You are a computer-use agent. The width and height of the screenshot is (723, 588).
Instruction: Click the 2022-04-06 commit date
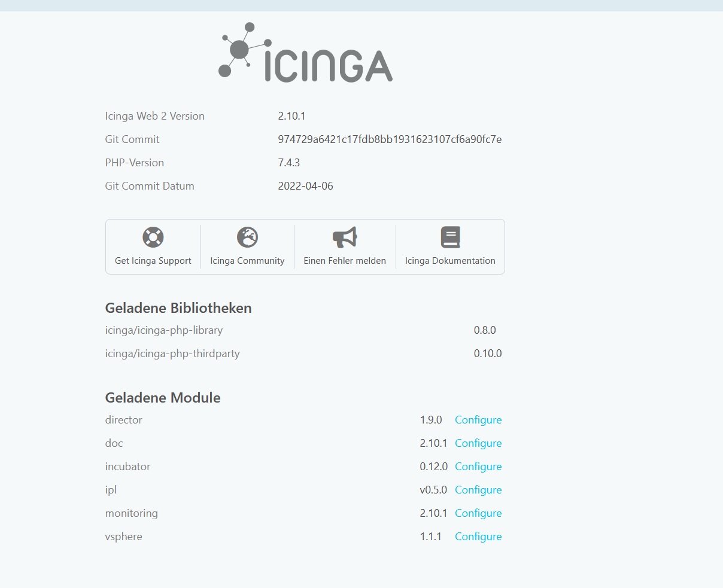[x=305, y=186]
